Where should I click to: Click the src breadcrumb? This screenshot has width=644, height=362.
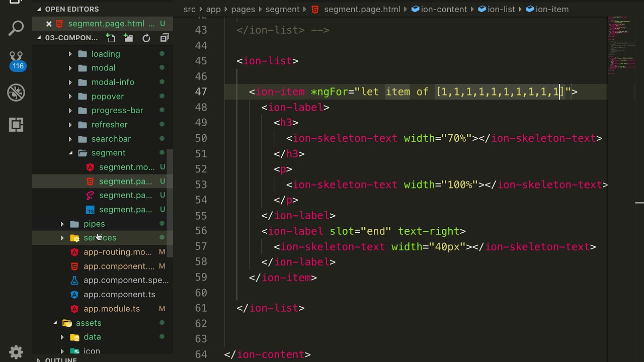click(189, 9)
